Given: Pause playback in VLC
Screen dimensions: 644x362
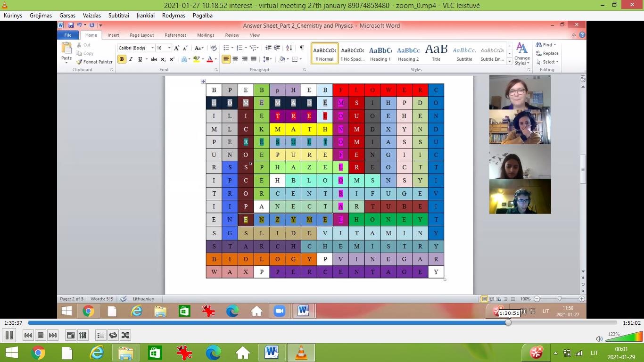Looking at the screenshot, I should (9, 335).
